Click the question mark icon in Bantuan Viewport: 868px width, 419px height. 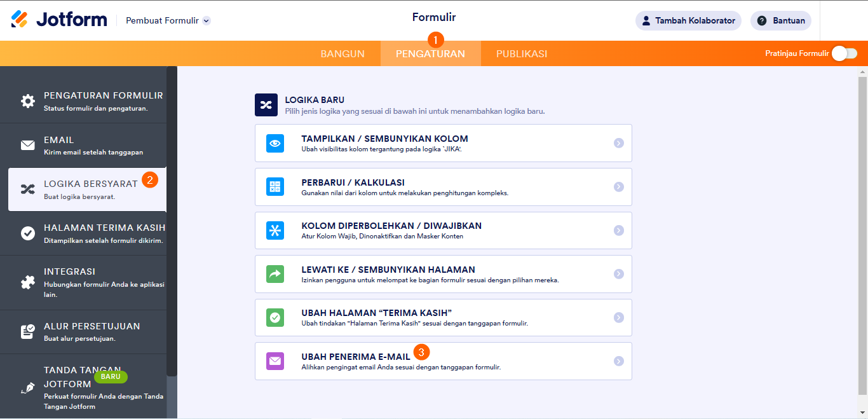[761, 20]
